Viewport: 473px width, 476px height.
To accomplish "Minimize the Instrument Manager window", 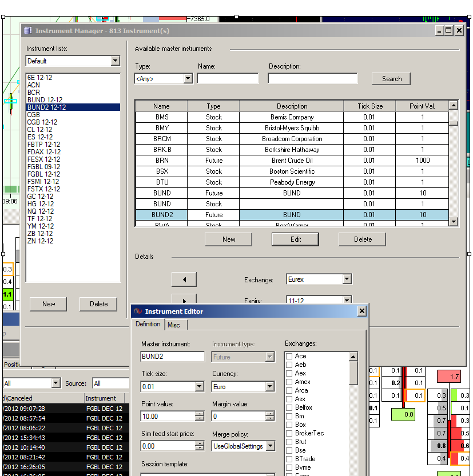I will (439, 30).
